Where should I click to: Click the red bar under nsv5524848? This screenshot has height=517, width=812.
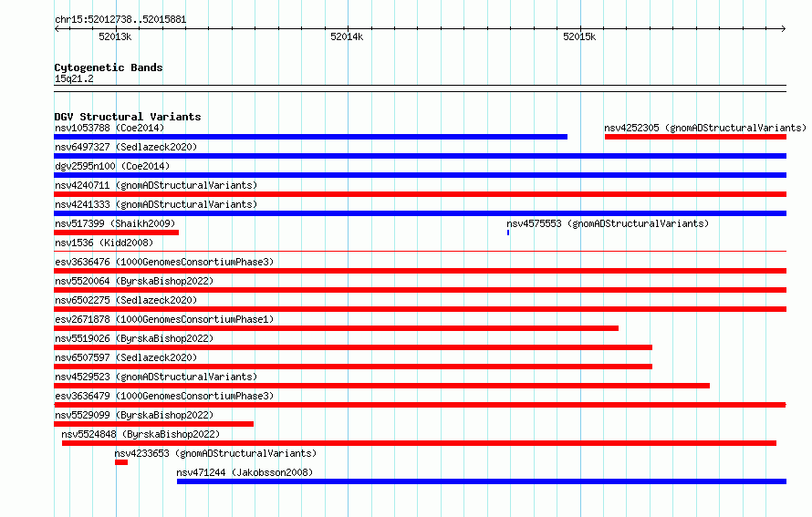[x=420, y=443]
